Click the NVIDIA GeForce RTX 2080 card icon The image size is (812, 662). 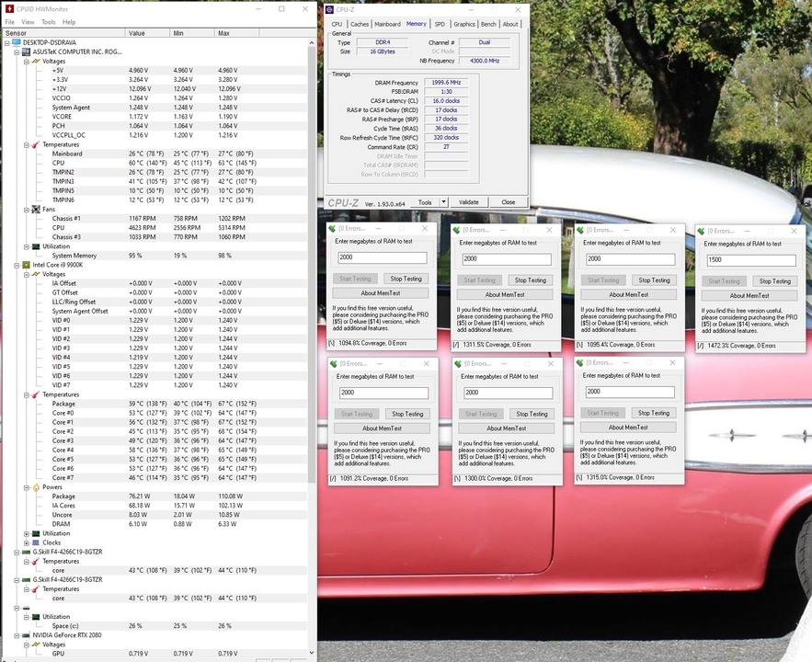point(27,635)
